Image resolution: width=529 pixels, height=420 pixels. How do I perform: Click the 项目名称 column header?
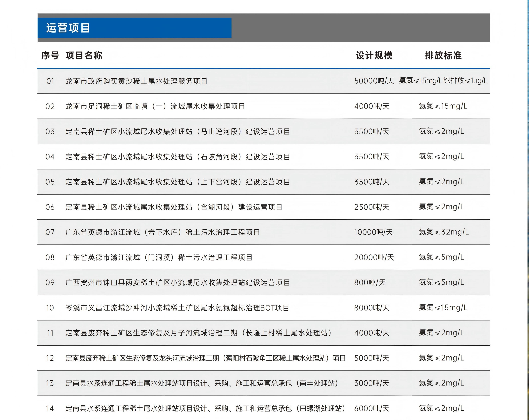point(84,56)
